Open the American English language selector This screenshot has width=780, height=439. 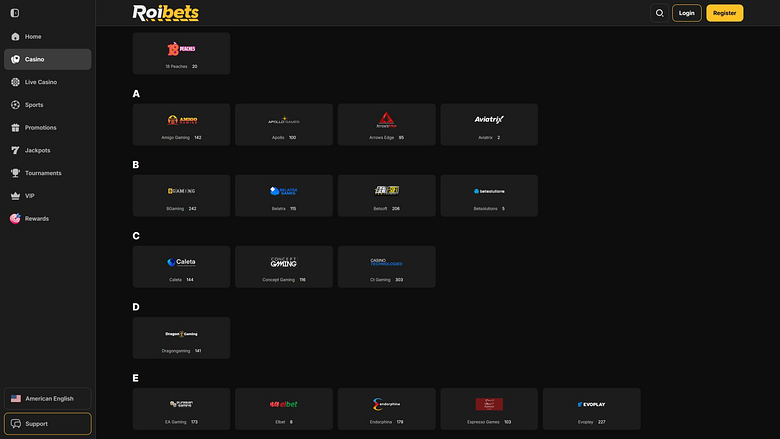point(48,399)
